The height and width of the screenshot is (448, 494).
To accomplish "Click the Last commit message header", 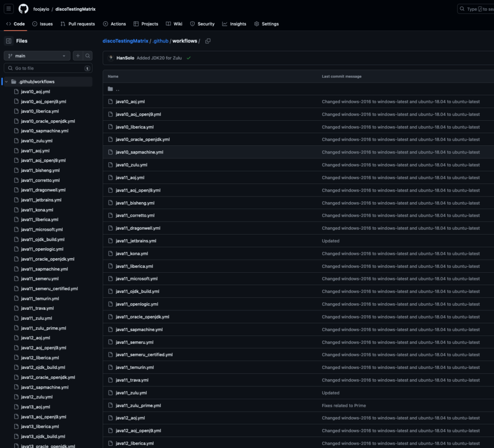I will [342, 76].
